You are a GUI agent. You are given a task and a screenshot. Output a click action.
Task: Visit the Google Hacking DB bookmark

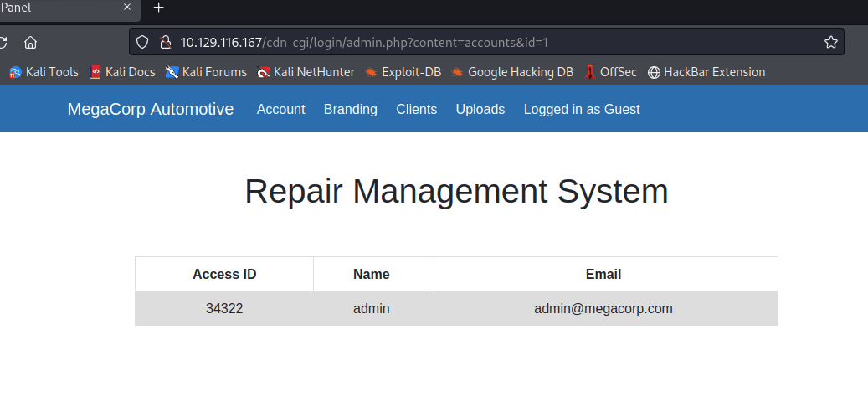click(512, 72)
